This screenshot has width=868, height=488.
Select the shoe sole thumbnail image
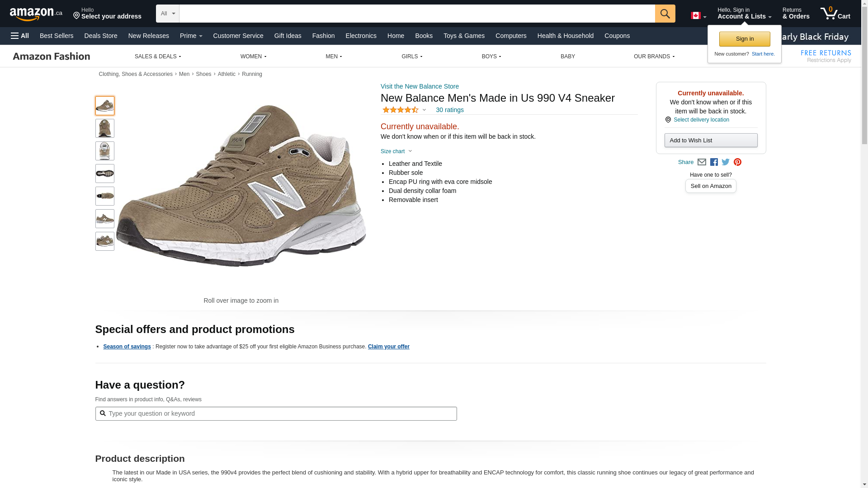(x=105, y=174)
